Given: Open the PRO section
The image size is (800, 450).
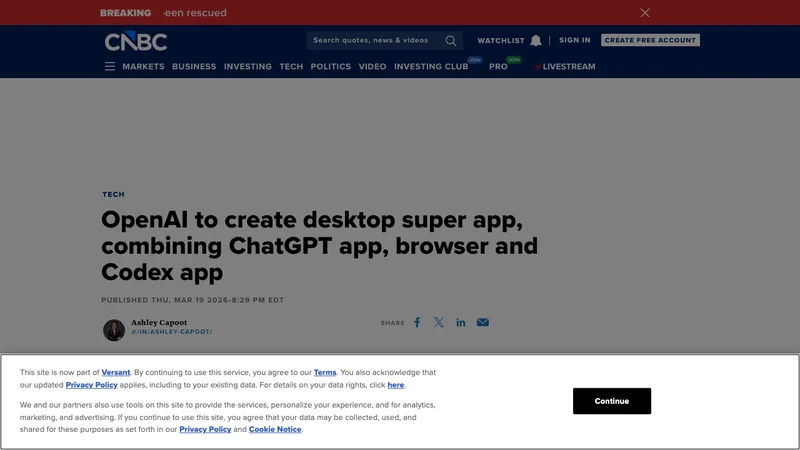Looking at the screenshot, I should point(498,66).
